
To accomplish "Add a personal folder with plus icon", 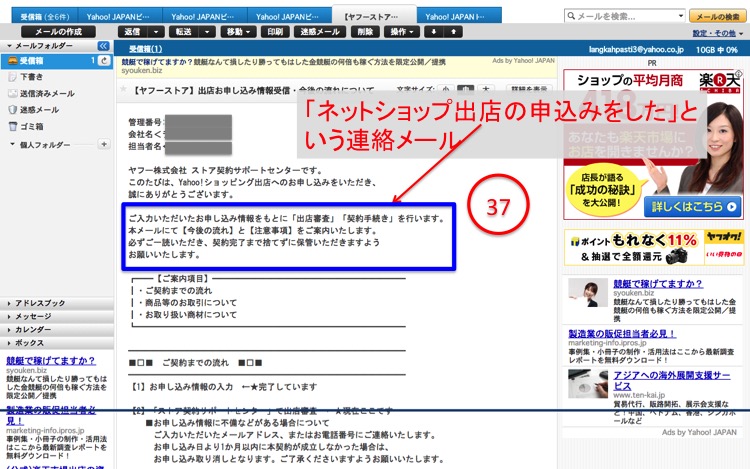I will (x=104, y=144).
